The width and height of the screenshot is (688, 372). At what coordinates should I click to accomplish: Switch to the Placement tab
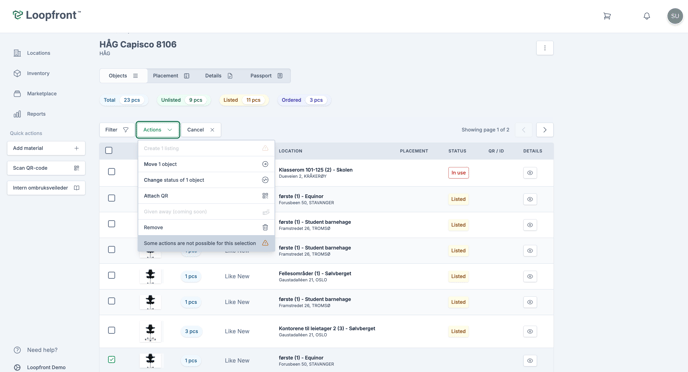[171, 76]
